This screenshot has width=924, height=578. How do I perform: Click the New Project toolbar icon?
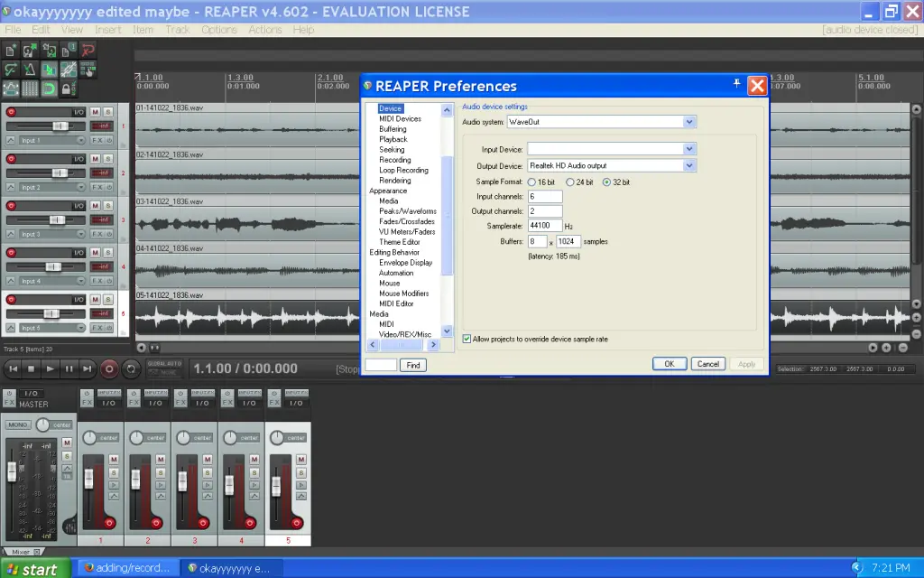click(x=11, y=51)
